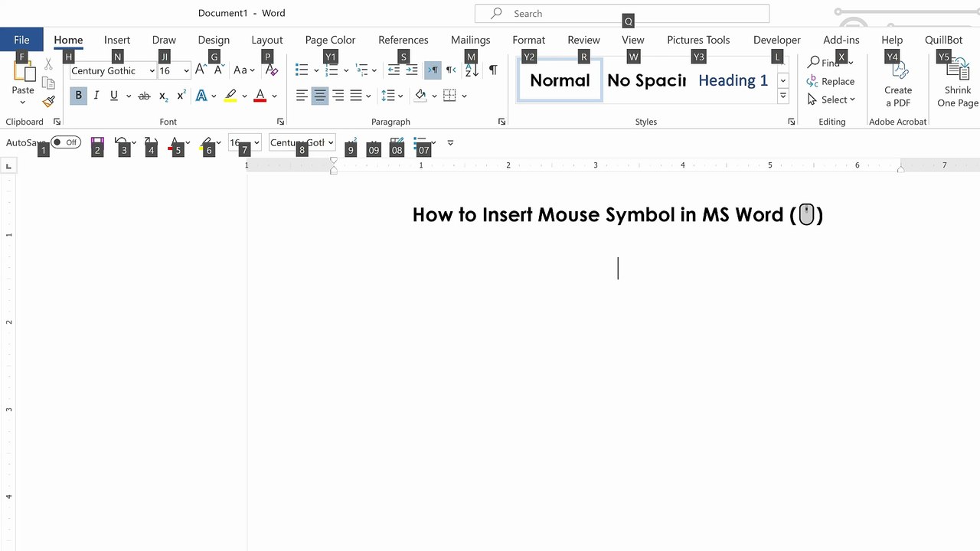This screenshot has width=980, height=551.
Task: Toggle Bold formatting
Action: [78, 96]
